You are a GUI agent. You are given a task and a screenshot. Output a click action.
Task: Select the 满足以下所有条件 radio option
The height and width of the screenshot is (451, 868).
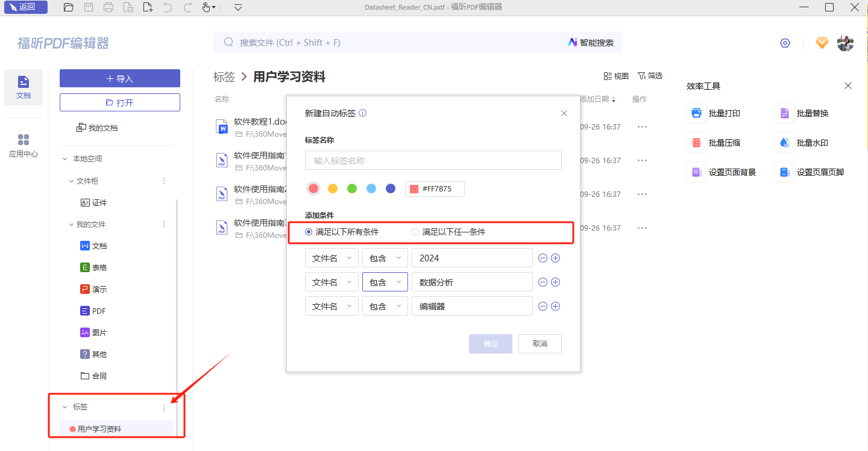pyautogui.click(x=309, y=232)
